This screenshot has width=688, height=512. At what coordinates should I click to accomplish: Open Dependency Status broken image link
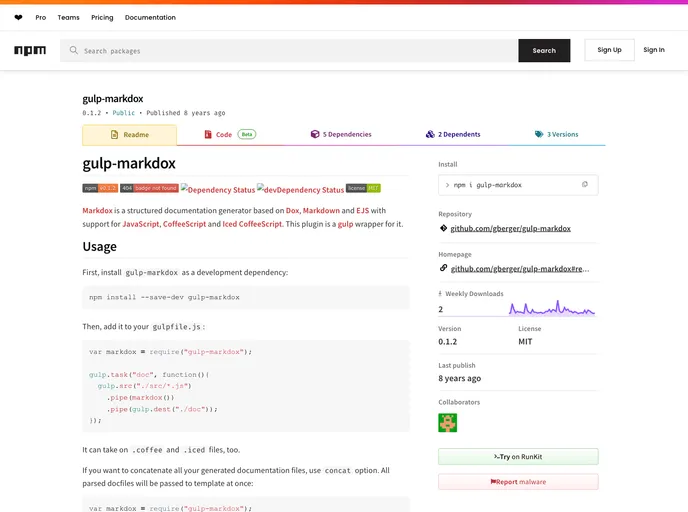(x=218, y=190)
